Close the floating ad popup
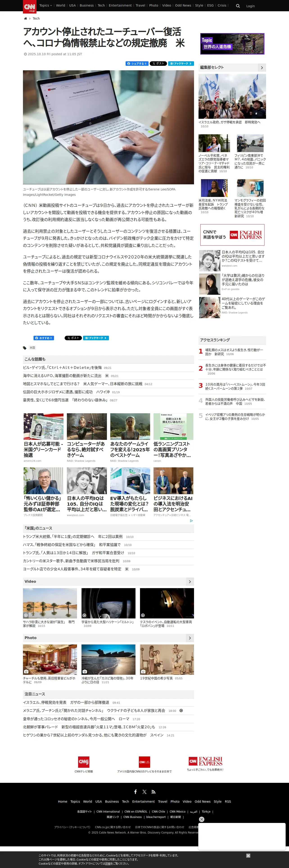The width and height of the screenshot is (289, 868). coord(201,819)
